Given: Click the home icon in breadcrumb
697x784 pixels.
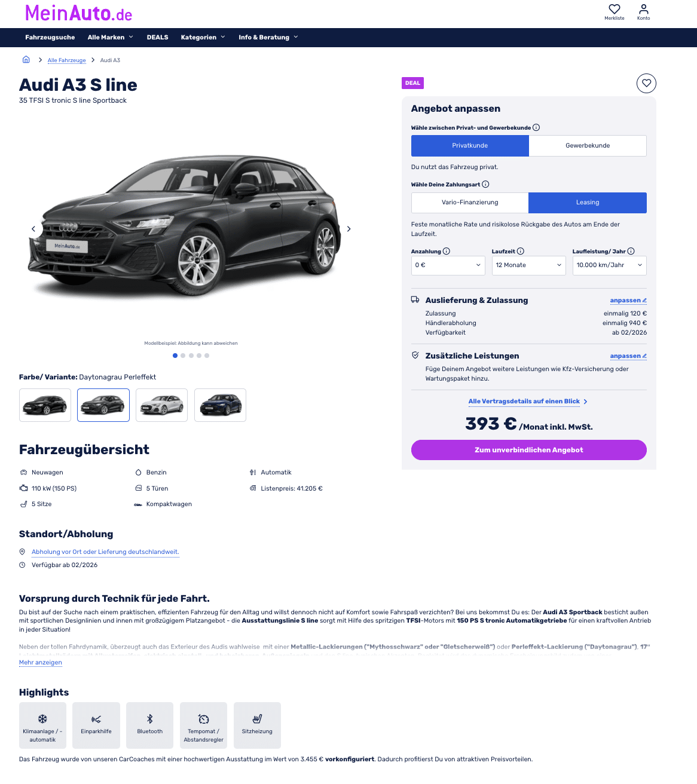Looking at the screenshot, I should pyautogui.click(x=26, y=60).
